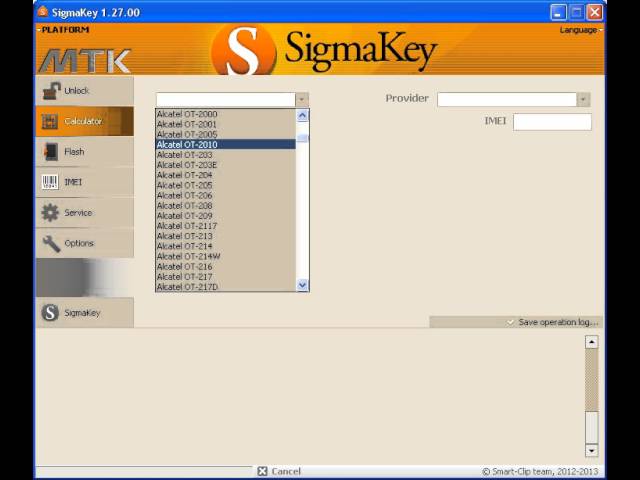The width and height of the screenshot is (640, 480).
Task: Select Alcatel OT-216 in the list
Action: pyautogui.click(x=226, y=267)
